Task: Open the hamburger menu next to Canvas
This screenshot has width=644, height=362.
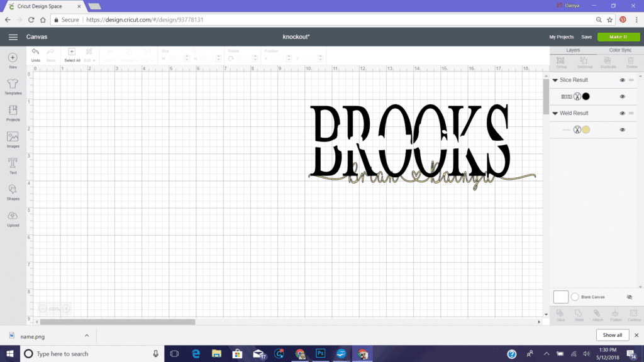Action: click(13, 37)
